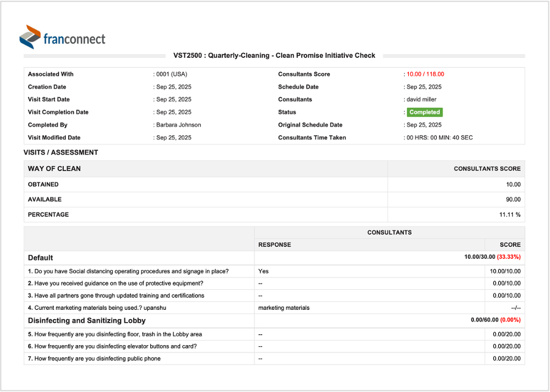Click the 33.33% Default section score

point(509,257)
